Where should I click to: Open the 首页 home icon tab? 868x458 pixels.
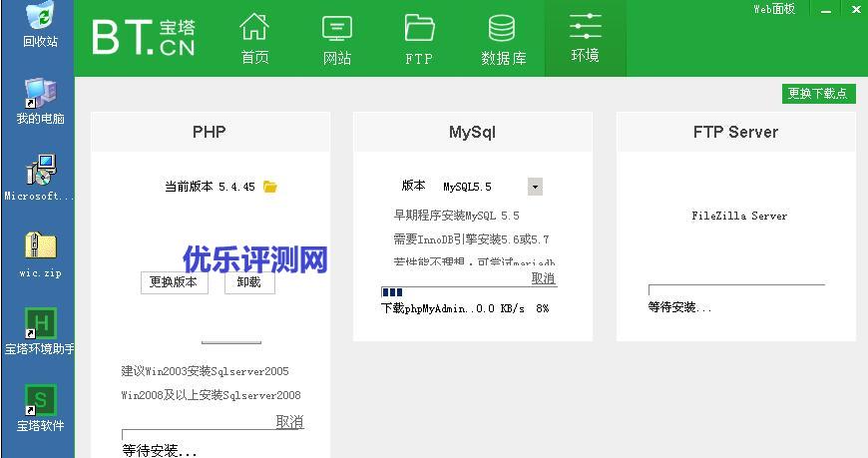pos(254,38)
